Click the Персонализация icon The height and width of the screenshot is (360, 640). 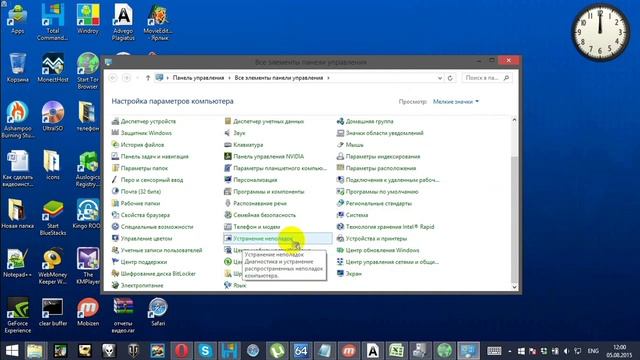(228, 180)
